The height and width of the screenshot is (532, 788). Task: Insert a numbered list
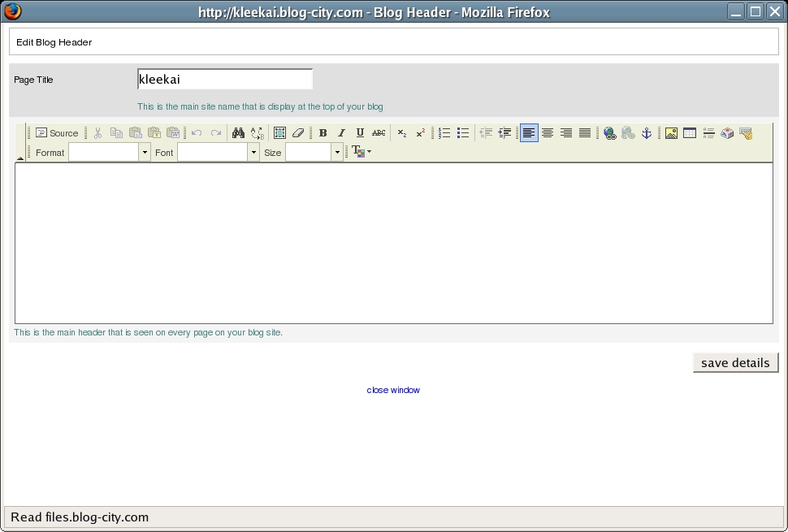444,133
